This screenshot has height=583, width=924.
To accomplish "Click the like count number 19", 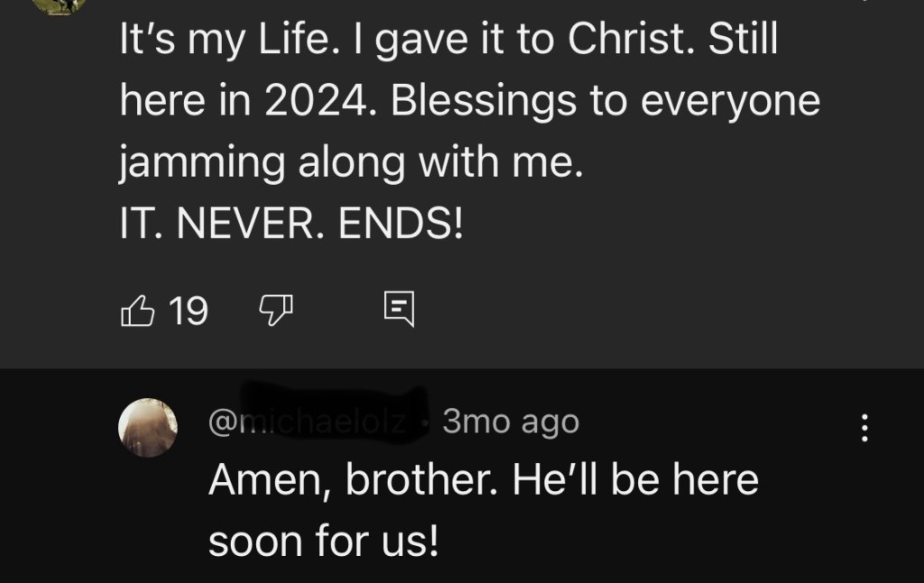I will (x=189, y=311).
